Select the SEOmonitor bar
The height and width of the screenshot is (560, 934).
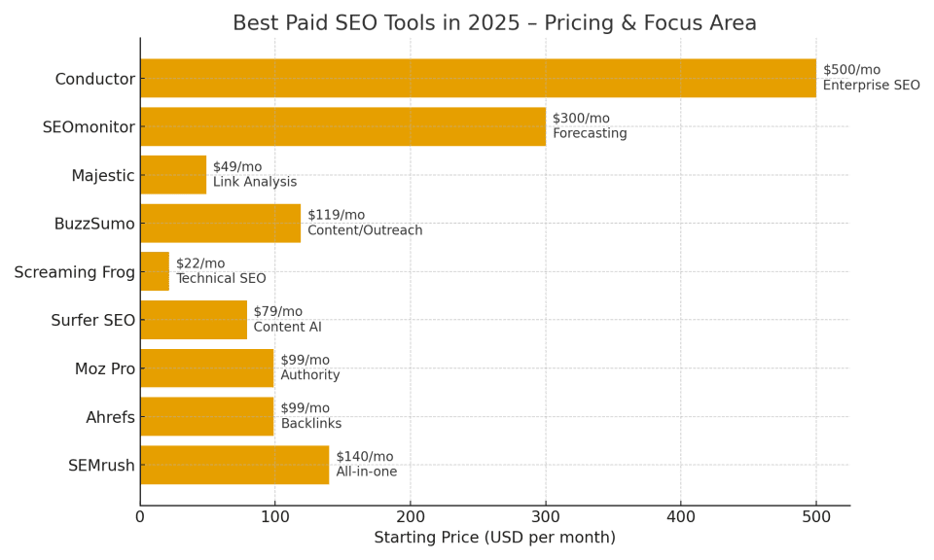[342, 126]
